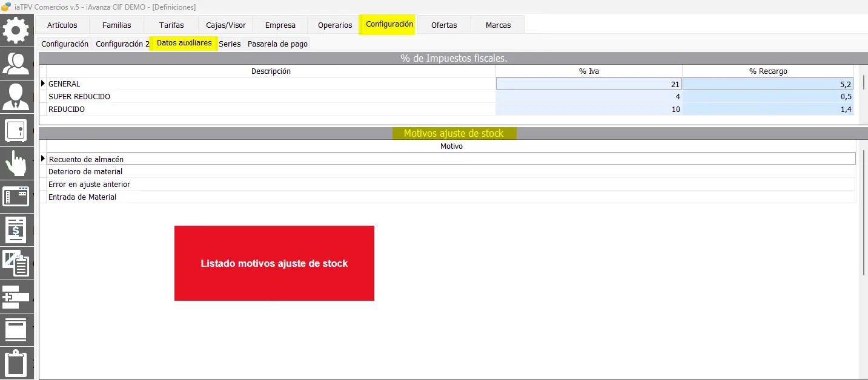Open the window panel icon in sidebar
Viewport: 868px width, 380px height.
16,196
